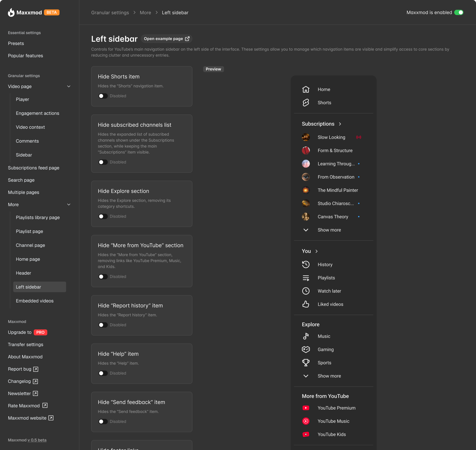
Task: Click the Canvas Theory channel avatar
Action: click(x=306, y=216)
